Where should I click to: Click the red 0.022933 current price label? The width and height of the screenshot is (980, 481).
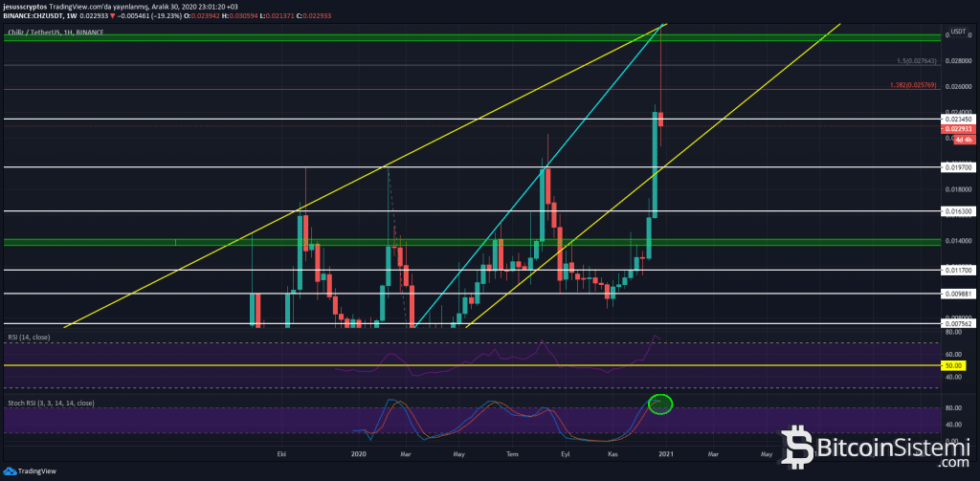(958, 129)
